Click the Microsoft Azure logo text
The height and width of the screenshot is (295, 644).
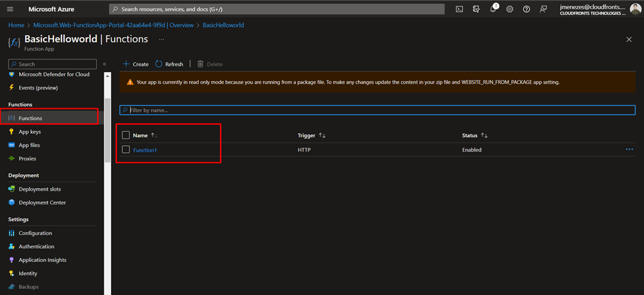[x=52, y=9]
